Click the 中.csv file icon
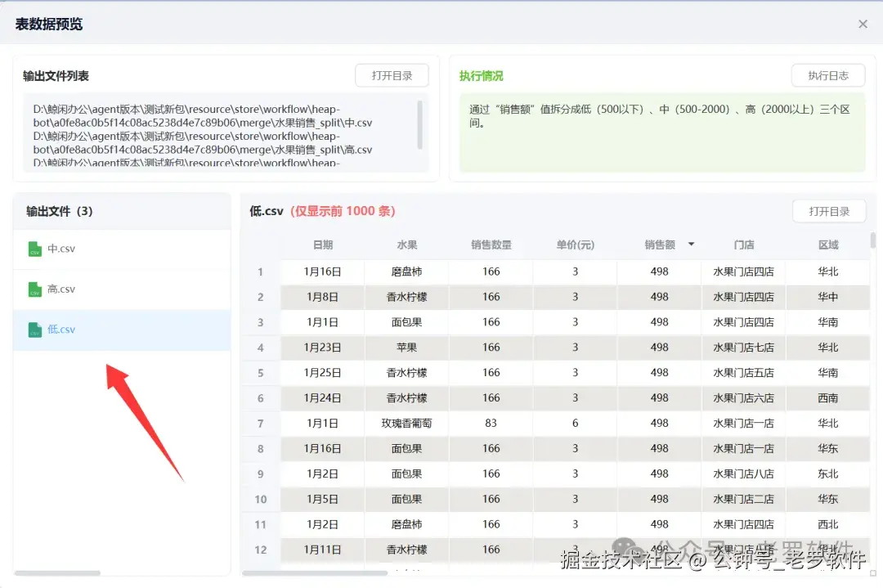883x588 pixels. coord(35,249)
